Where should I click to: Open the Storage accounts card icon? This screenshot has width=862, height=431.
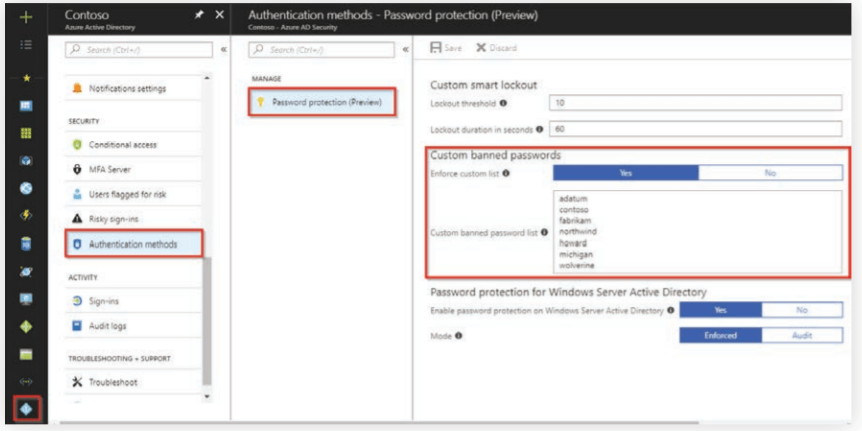click(x=26, y=354)
